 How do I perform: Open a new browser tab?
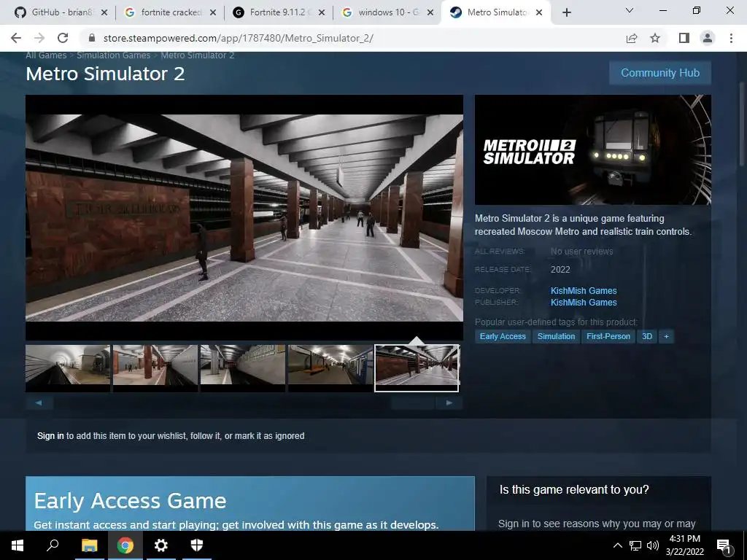click(566, 13)
